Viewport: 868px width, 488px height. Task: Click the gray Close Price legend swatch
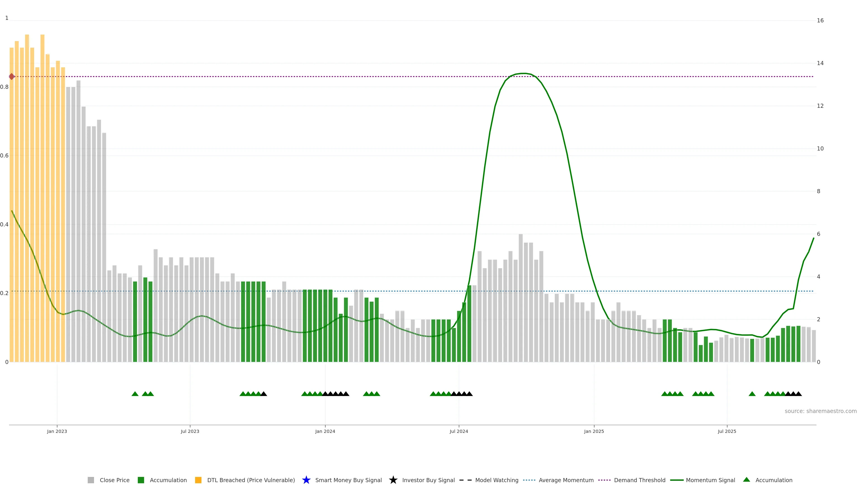pos(91,480)
